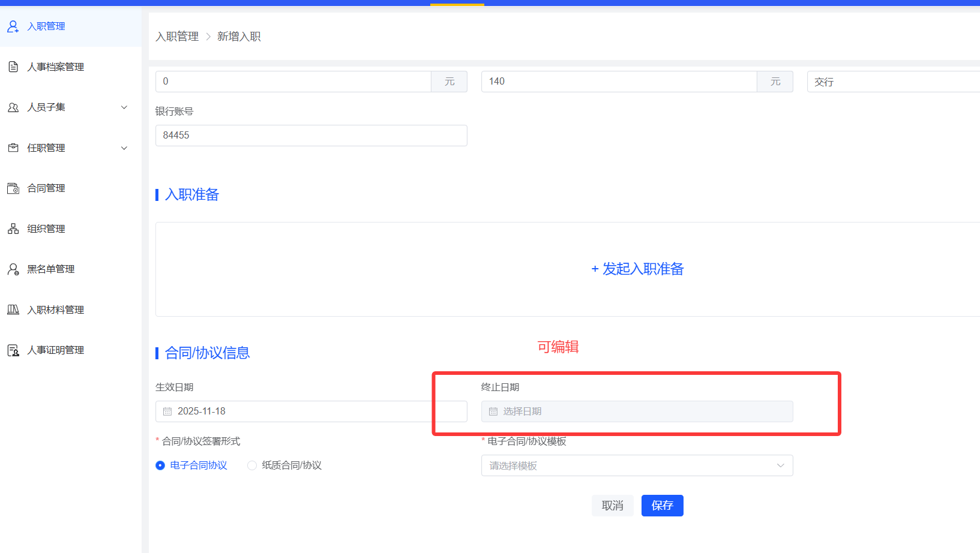Screen dimensions: 980x553
Task: Click the 人事证明管理 certificate icon
Action: [13, 350]
